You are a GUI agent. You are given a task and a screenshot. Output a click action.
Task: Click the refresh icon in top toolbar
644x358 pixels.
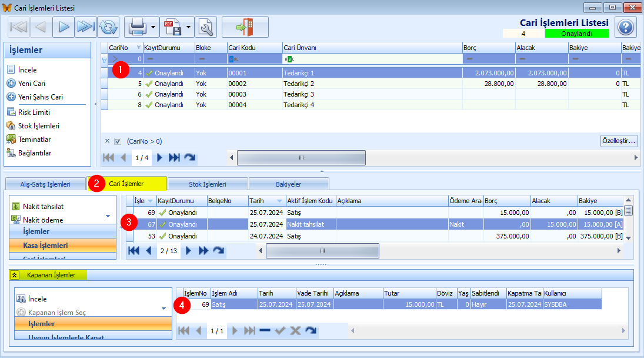[108, 27]
